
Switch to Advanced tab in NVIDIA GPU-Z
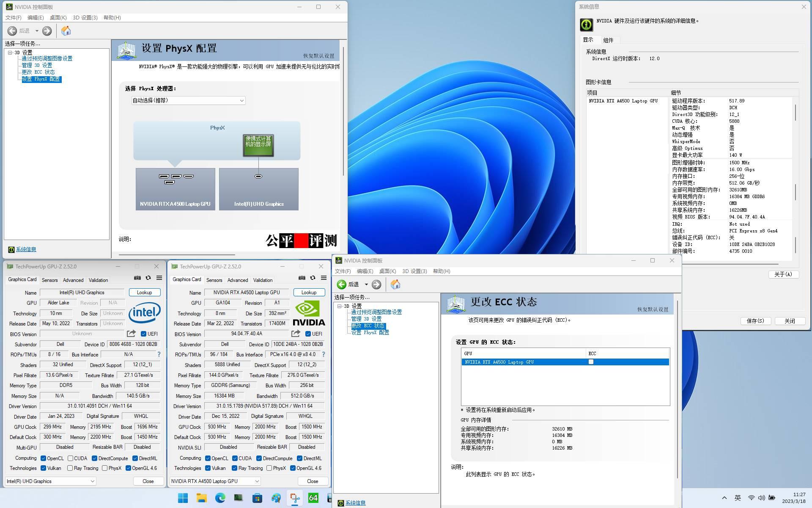(x=238, y=280)
